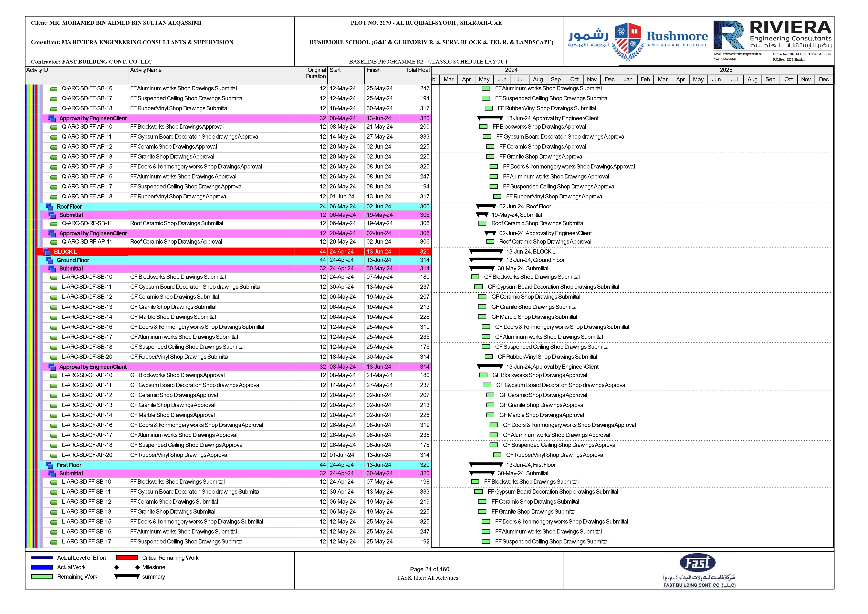Click the Roof Ceramic Shop Drawings Submittal Gantt bar
This screenshot has width=868, height=614.
tap(482, 223)
